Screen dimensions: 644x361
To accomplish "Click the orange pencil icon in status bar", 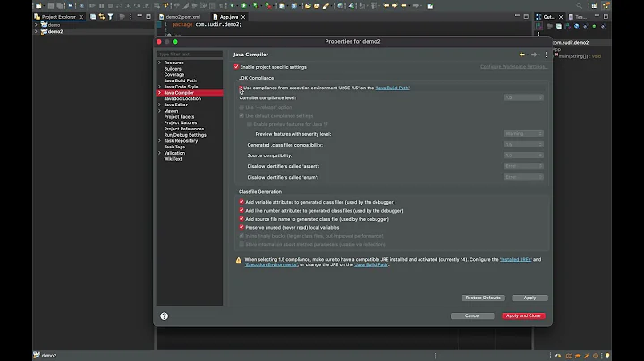I will point(587,356).
